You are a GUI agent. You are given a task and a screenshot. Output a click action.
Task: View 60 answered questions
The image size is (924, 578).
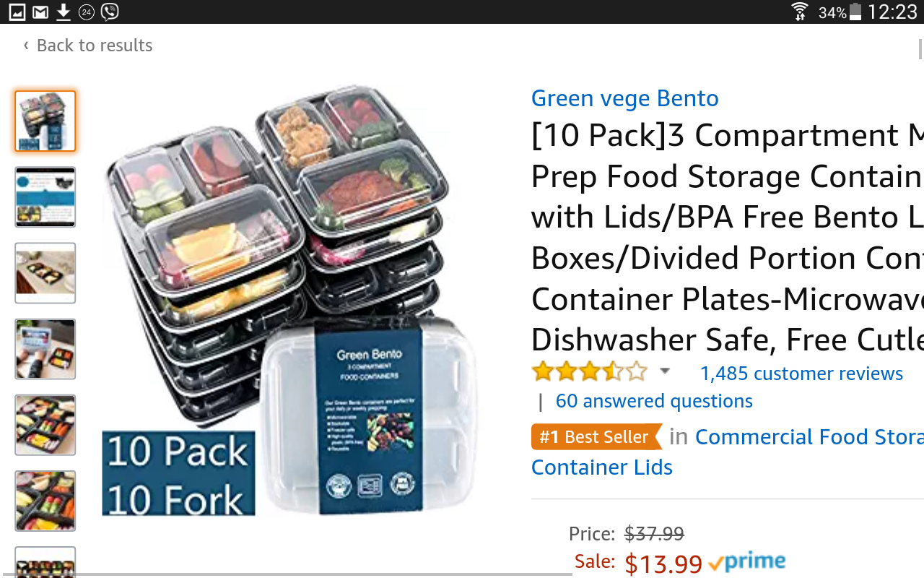point(654,401)
